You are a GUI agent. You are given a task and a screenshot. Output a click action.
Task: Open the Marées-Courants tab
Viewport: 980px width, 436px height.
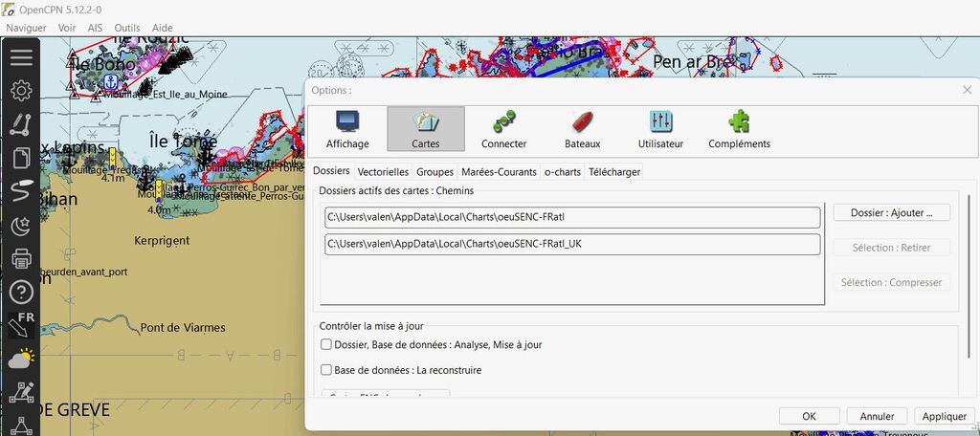point(499,172)
